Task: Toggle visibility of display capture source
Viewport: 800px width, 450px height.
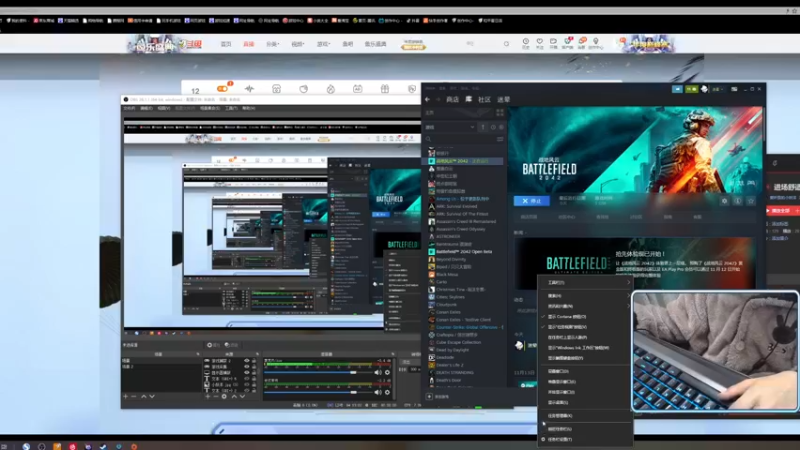Action: pos(247,373)
